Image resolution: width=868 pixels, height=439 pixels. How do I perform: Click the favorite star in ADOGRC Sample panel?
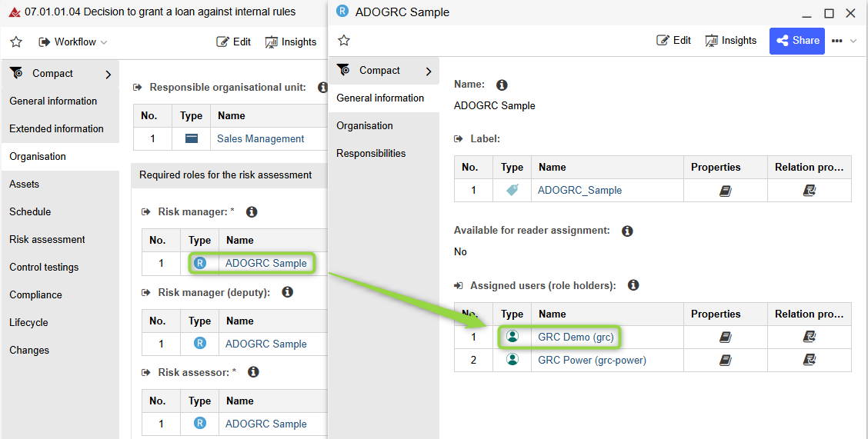click(344, 41)
